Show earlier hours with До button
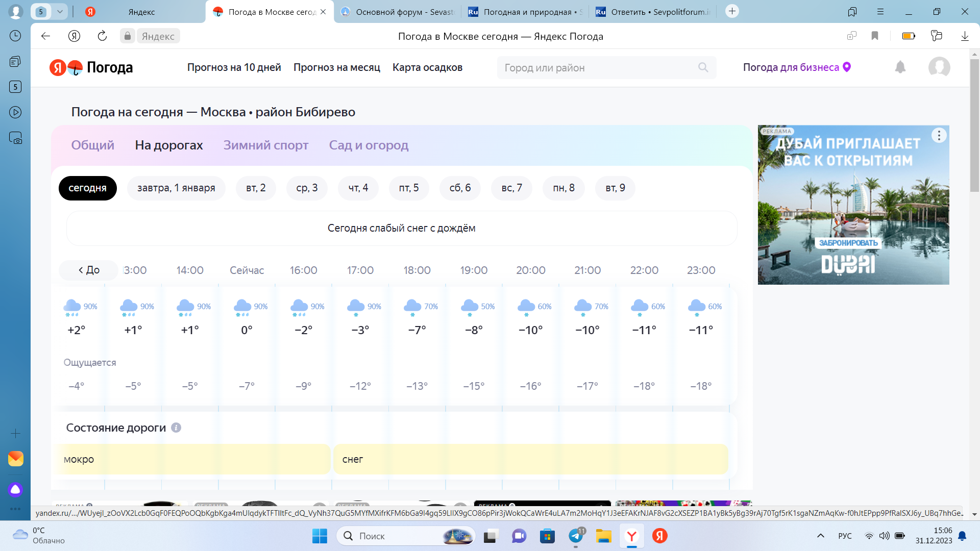 click(x=89, y=270)
